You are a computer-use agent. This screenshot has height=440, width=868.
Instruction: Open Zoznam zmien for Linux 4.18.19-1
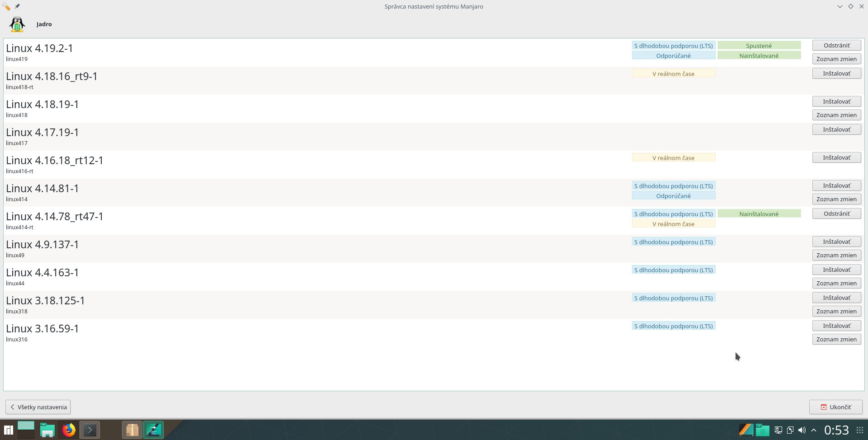coord(837,115)
